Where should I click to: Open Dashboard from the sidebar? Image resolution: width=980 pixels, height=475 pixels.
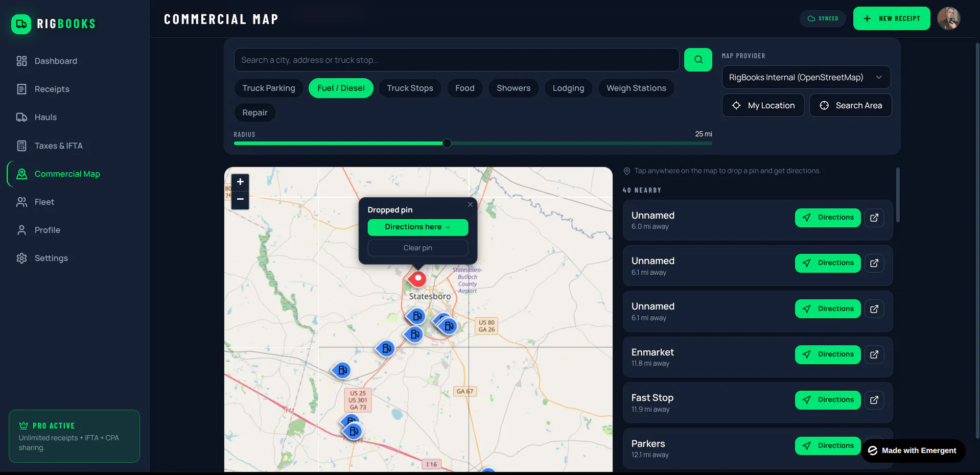tap(56, 61)
